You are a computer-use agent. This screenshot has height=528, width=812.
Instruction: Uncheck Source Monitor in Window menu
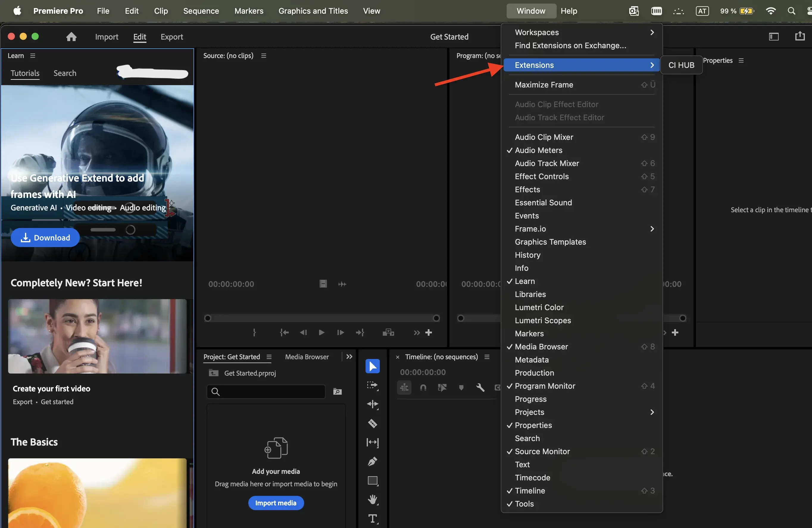(x=582, y=451)
